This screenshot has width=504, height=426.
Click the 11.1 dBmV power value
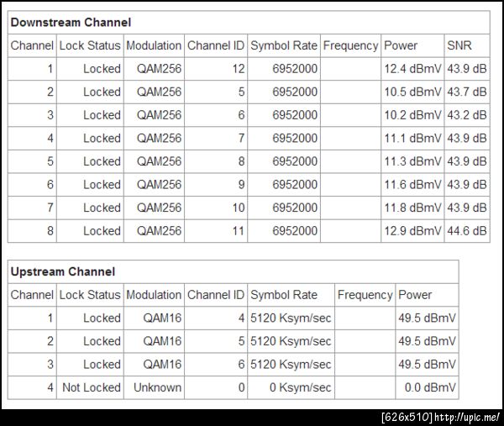(412, 138)
